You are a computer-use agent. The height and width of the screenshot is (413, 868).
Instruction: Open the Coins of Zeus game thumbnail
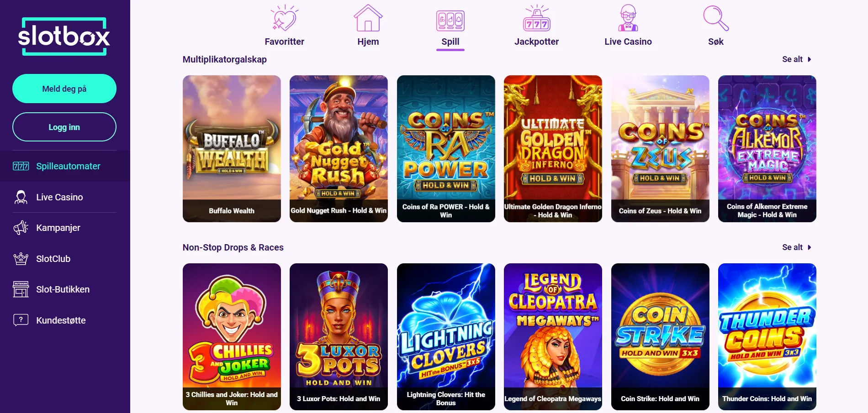[x=660, y=149]
